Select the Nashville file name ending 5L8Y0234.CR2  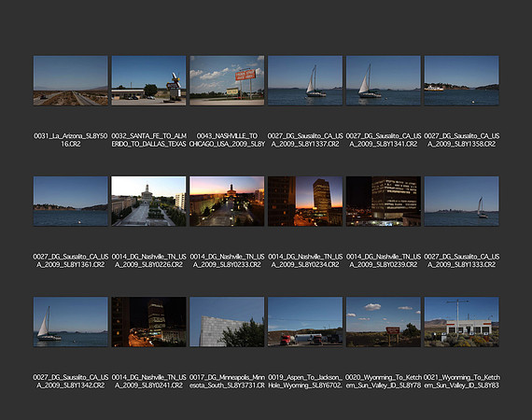tap(305, 260)
